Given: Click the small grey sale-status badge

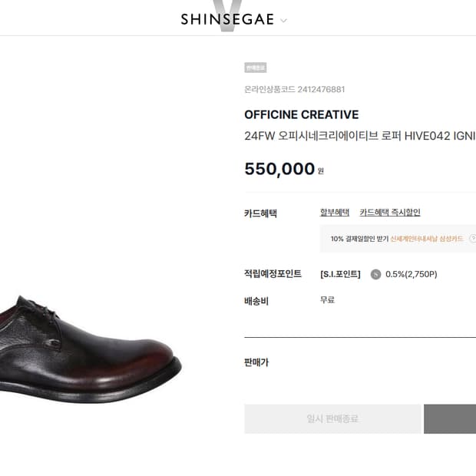Looking at the screenshot, I should click(x=255, y=68).
